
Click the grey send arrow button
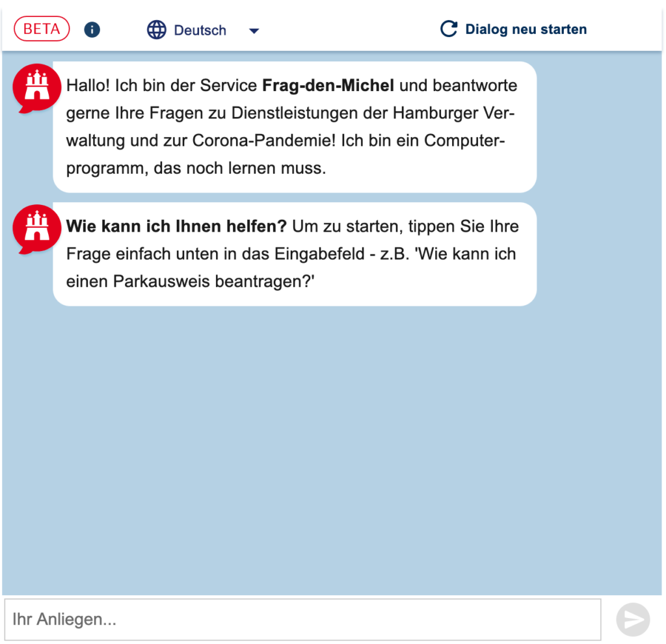point(633,619)
